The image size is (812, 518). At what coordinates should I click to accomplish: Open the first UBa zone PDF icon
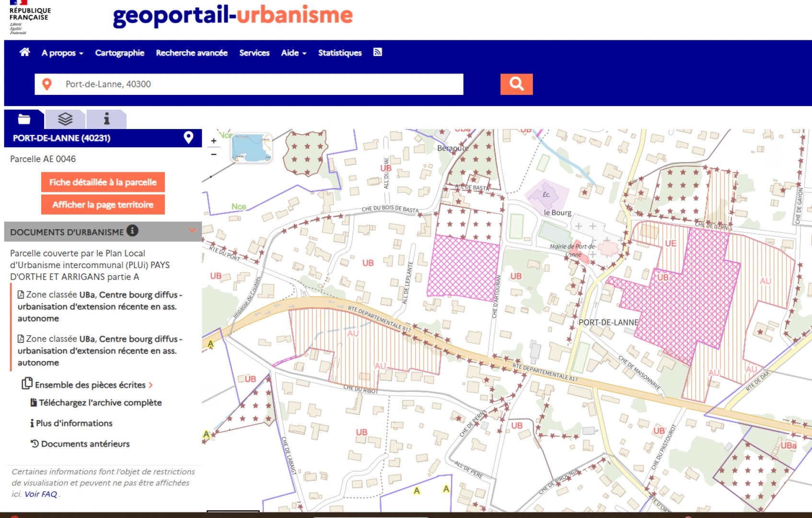[21, 294]
